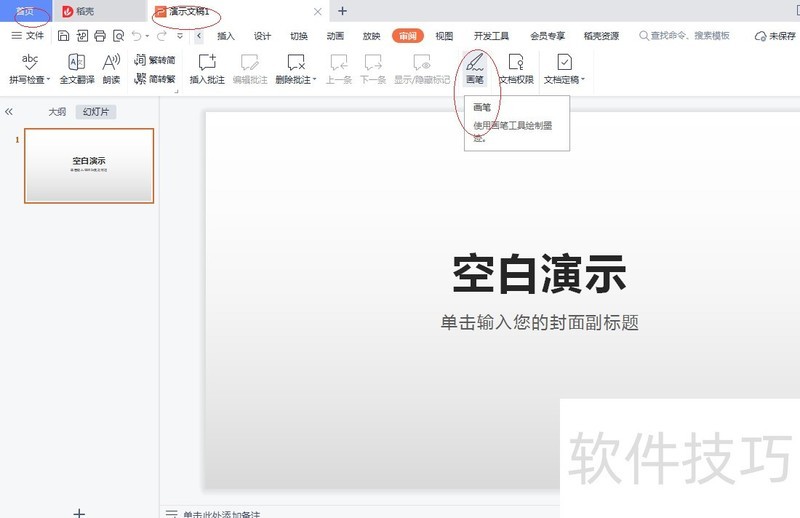Open the 文件 menu
The image size is (800, 518).
pos(28,36)
